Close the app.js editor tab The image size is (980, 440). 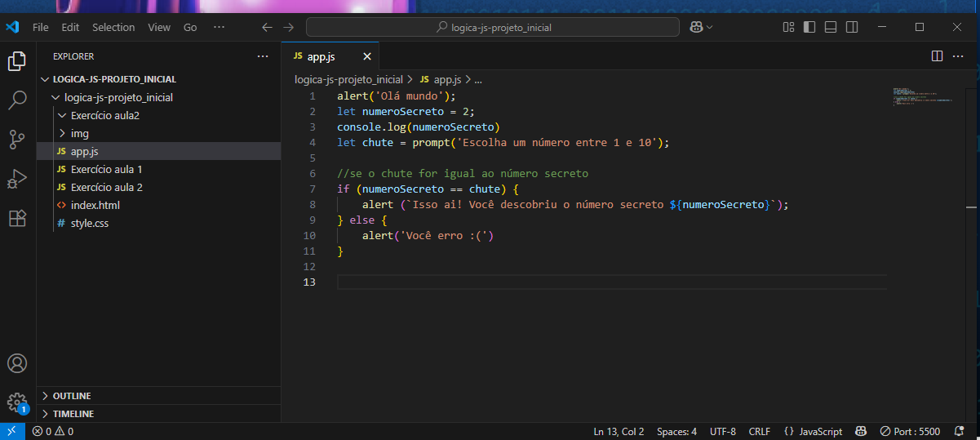367,56
